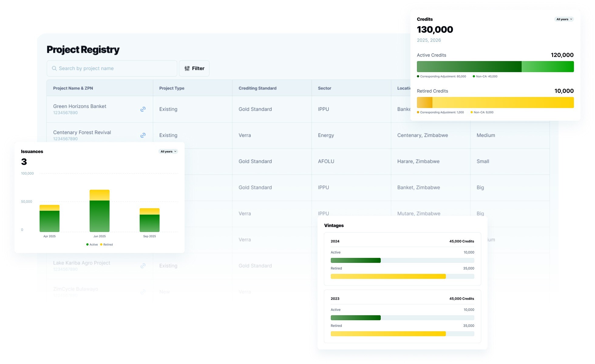The height and width of the screenshot is (364, 595).
Task: Open link icon for Centenary Forest Revival
Action: point(143,135)
